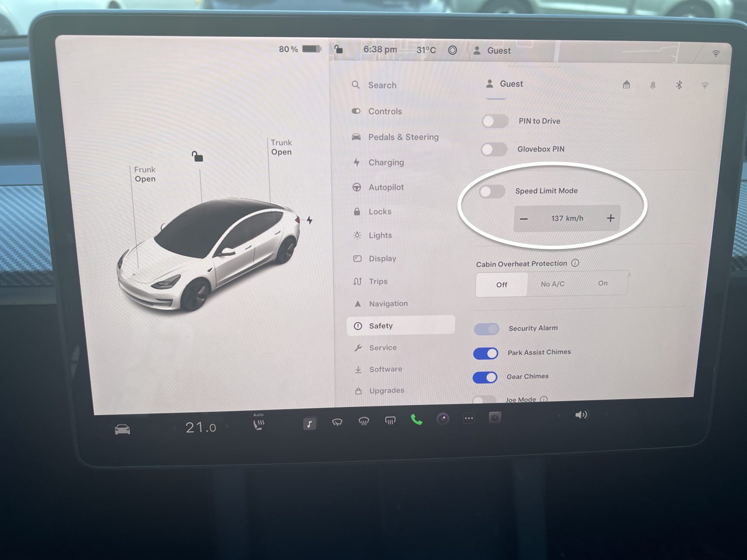This screenshot has width=747, height=560.
Task: Increase speed limit with the plus button
Action: 611,218
